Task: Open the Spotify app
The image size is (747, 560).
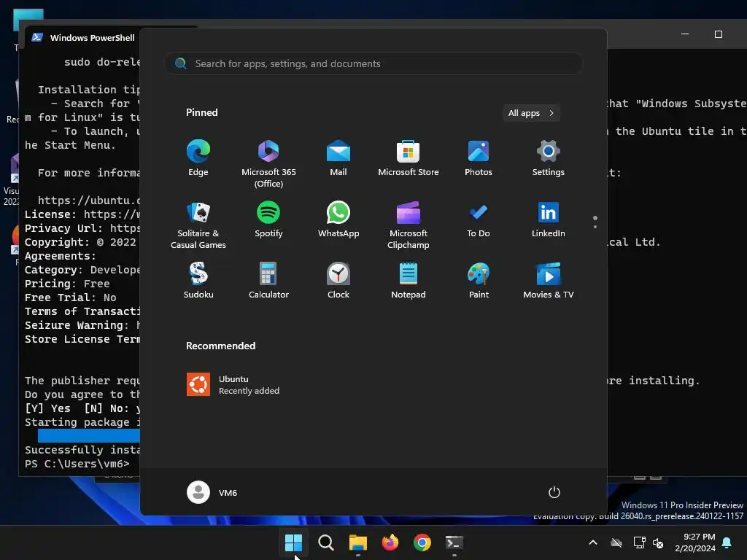Action: pyautogui.click(x=268, y=219)
